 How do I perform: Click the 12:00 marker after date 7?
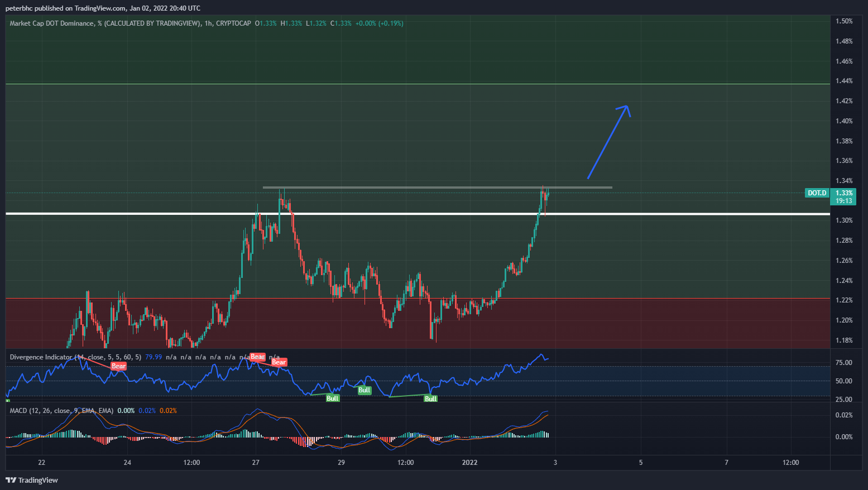[x=790, y=463]
